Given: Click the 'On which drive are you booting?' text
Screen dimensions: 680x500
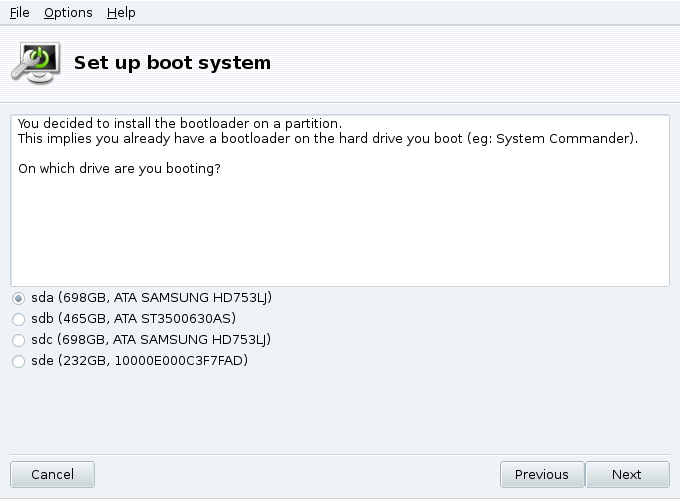Looking at the screenshot, I should click(119, 168).
